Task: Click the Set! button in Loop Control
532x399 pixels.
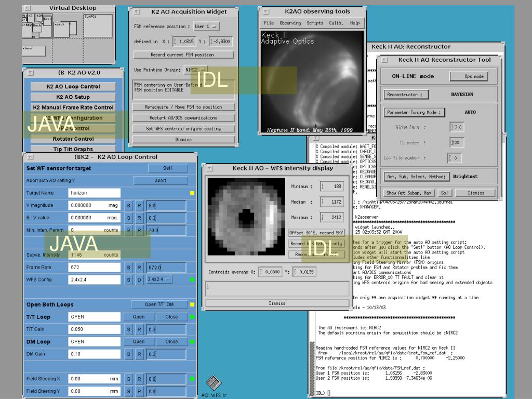Action: coord(168,168)
